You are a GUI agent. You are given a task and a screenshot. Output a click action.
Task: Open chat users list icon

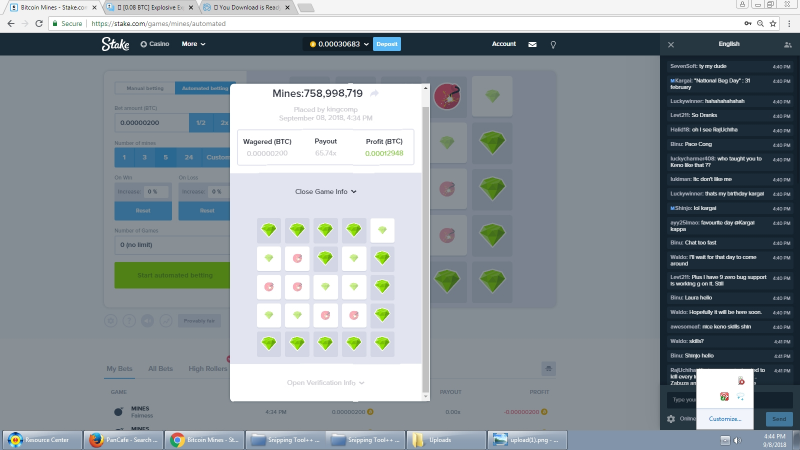pos(788,45)
